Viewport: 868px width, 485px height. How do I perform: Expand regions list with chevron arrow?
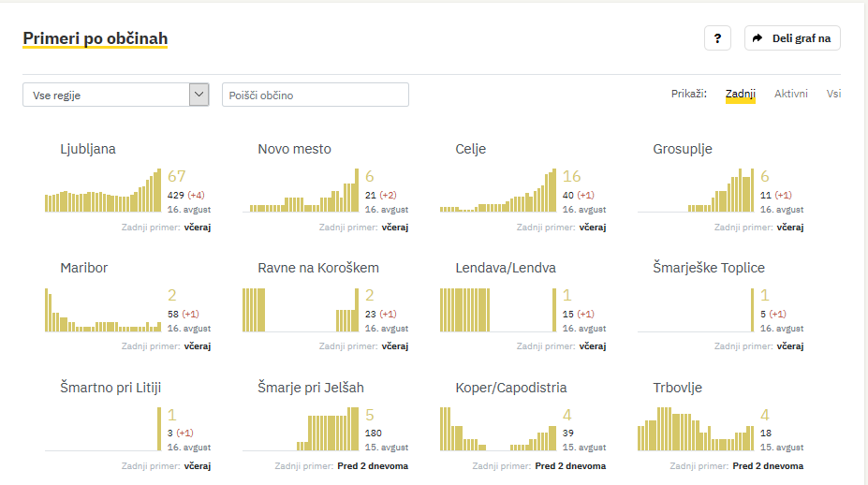pyautogui.click(x=199, y=95)
